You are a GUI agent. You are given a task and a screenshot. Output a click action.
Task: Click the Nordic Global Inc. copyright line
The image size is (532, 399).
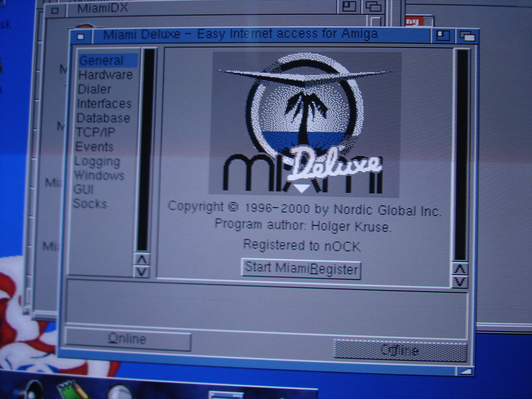tap(304, 208)
